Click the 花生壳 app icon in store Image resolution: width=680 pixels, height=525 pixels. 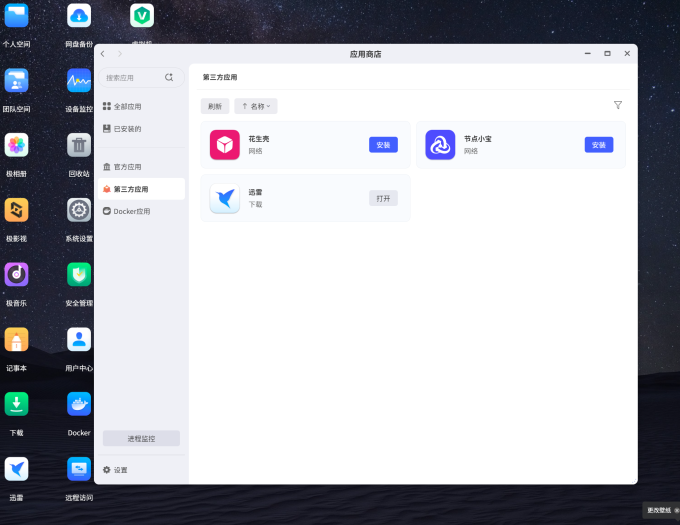[x=225, y=145]
